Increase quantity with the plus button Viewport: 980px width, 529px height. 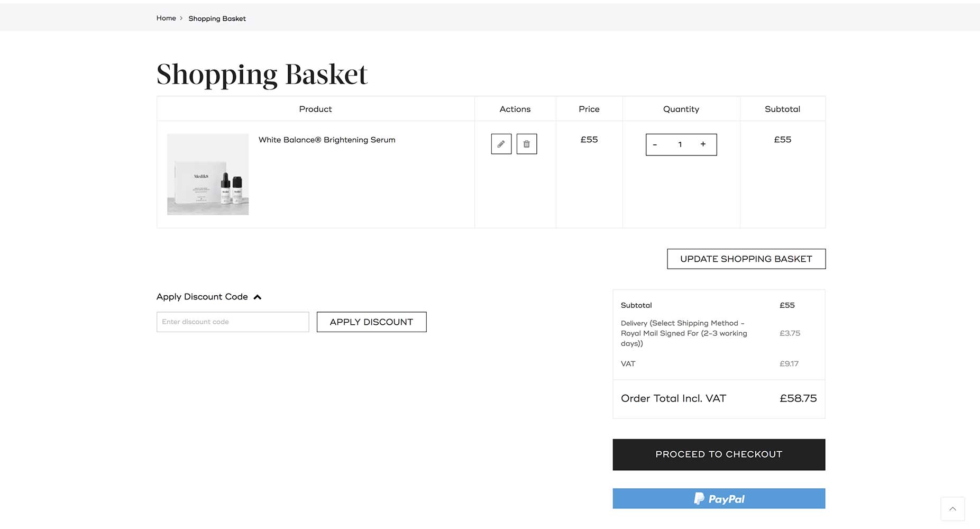pyautogui.click(x=703, y=144)
